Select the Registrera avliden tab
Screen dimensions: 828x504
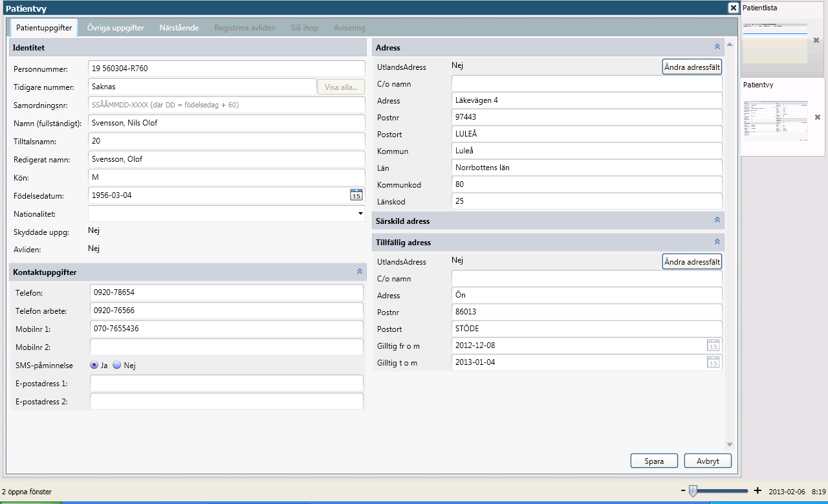tap(245, 28)
